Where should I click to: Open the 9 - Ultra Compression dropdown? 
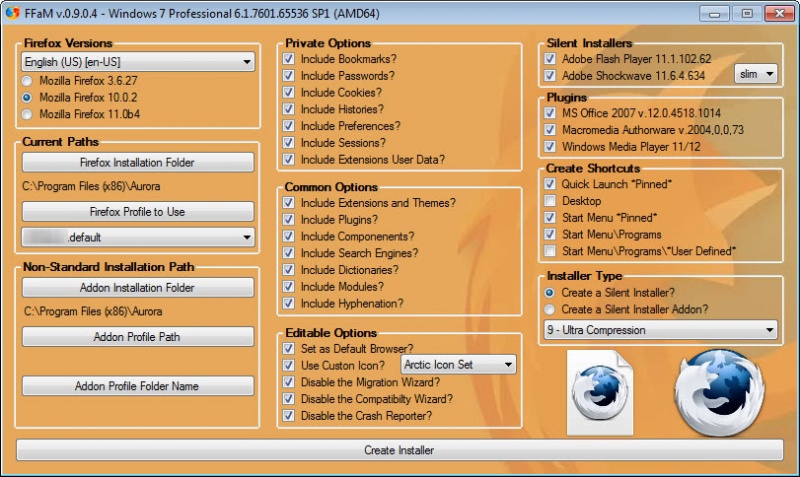click(661, 330)
